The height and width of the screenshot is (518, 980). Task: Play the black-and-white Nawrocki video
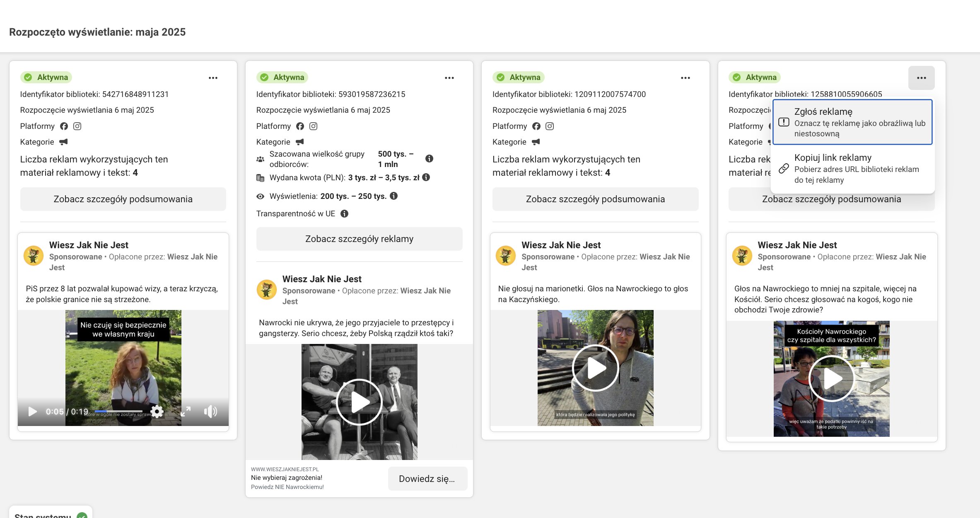[359, 402]
